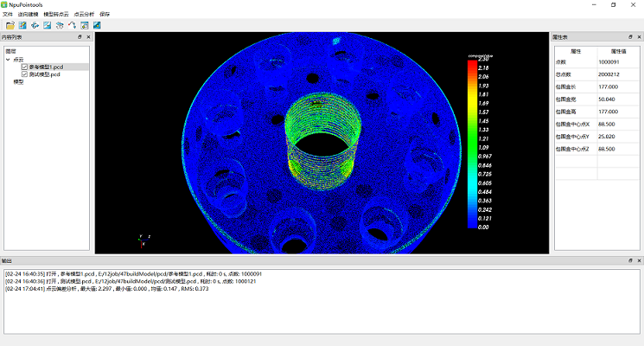Close the 属性表 properties panel
The height and width of the screenshot is (346, 644).
pyautogui.click(x=638, y=37)
